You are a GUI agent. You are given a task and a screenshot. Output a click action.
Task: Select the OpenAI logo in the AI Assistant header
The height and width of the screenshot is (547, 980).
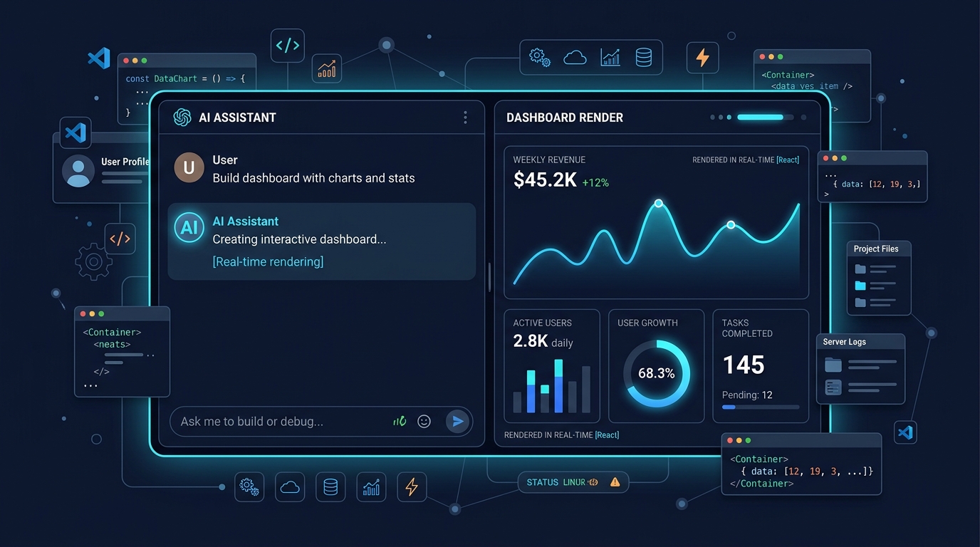pyautogui.click(x=182, y=117)
